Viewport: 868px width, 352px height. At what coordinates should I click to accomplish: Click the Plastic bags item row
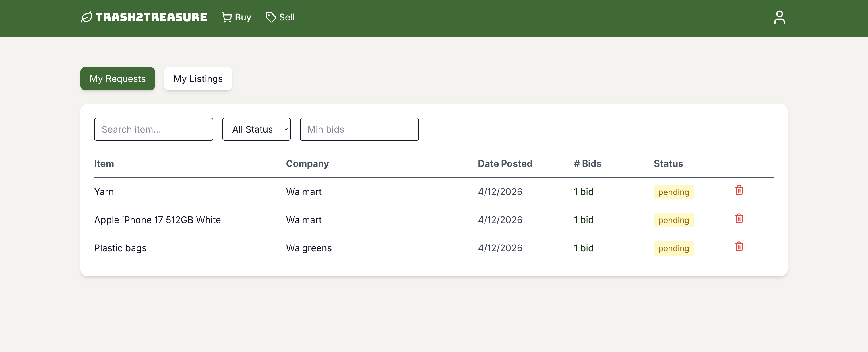pos(120,248)
